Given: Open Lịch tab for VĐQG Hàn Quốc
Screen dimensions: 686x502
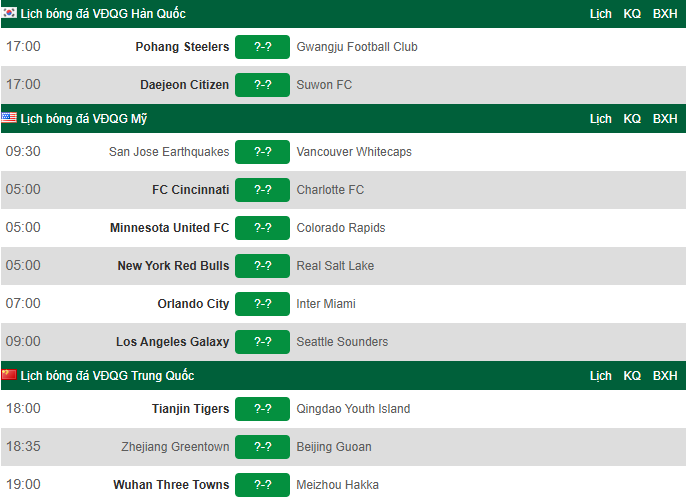Looking at the screenshot, I should (600, 14).
